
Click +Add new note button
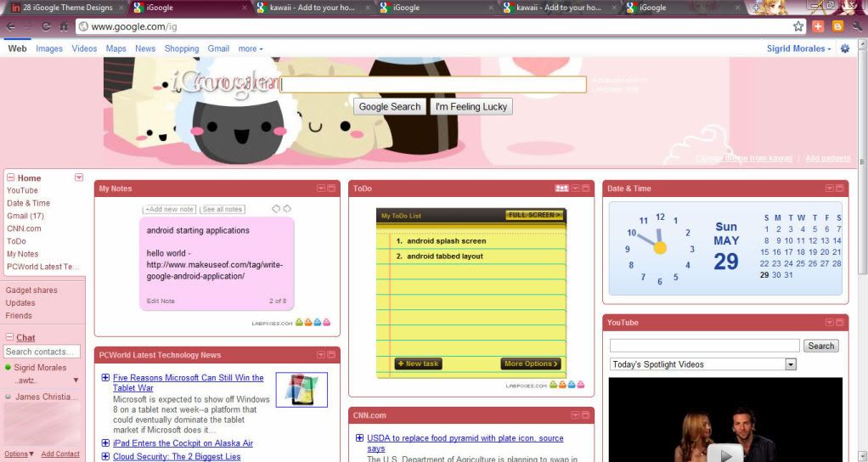[169, 209]
